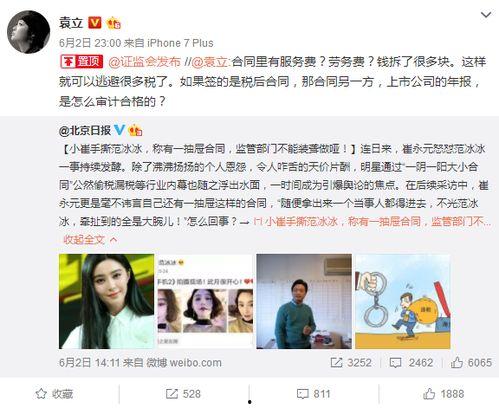
Task: Click the repost icon showing 3252
Action: [x=337, y=363]
